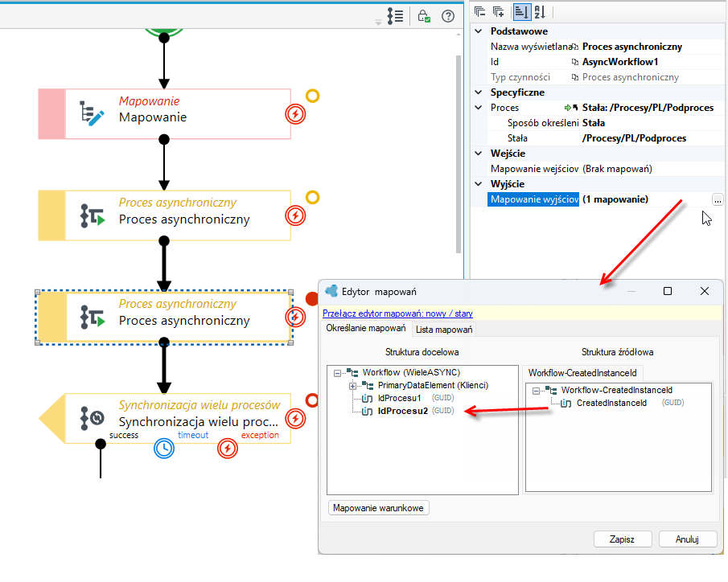Toggle alphabetical A-Z sort in properties panel
This screenshot has width=728, height=582.
click(540, 11)
